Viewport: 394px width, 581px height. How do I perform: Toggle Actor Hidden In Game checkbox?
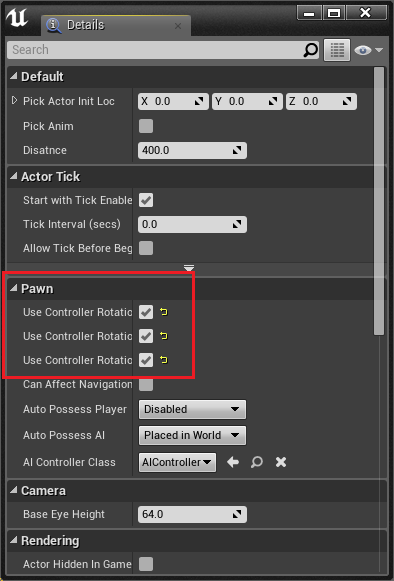(x=146, y=564)
